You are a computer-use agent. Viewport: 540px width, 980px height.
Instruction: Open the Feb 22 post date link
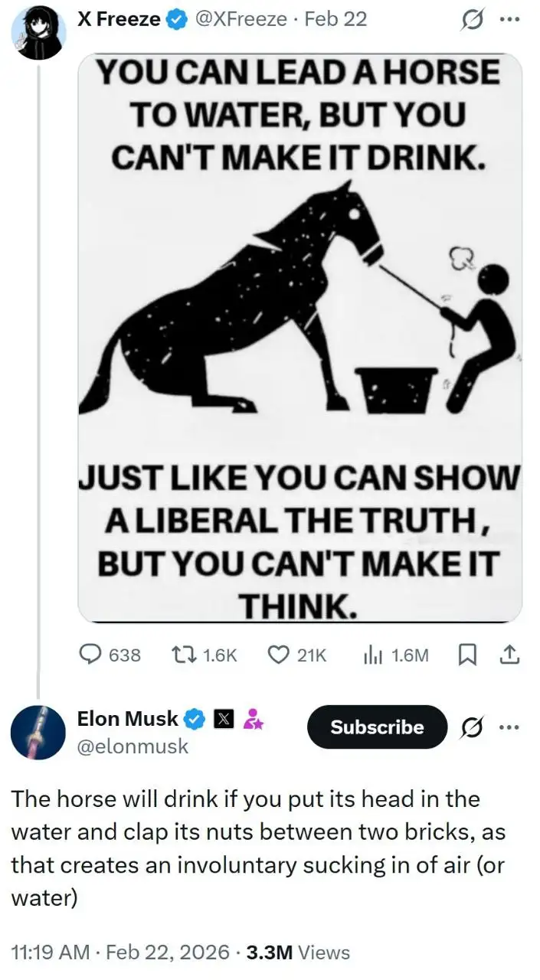point(335,19)
